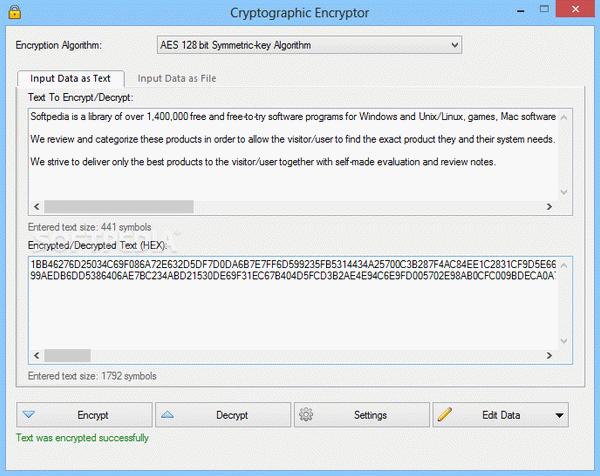Click the 'Entered text size: 1792 symbols' label
Image resolution: width=600 pixels, height=476 pixels.
92,376
